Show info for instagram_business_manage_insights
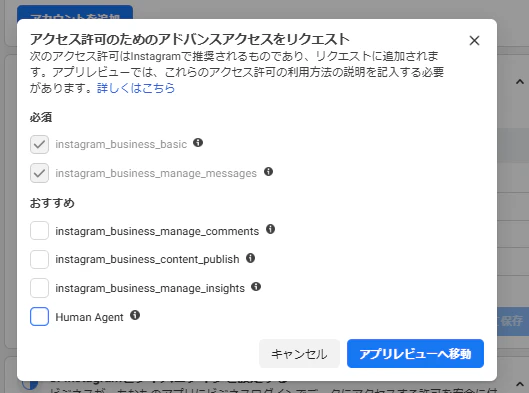This screenshot has height=393, width=529. point(256,287)
